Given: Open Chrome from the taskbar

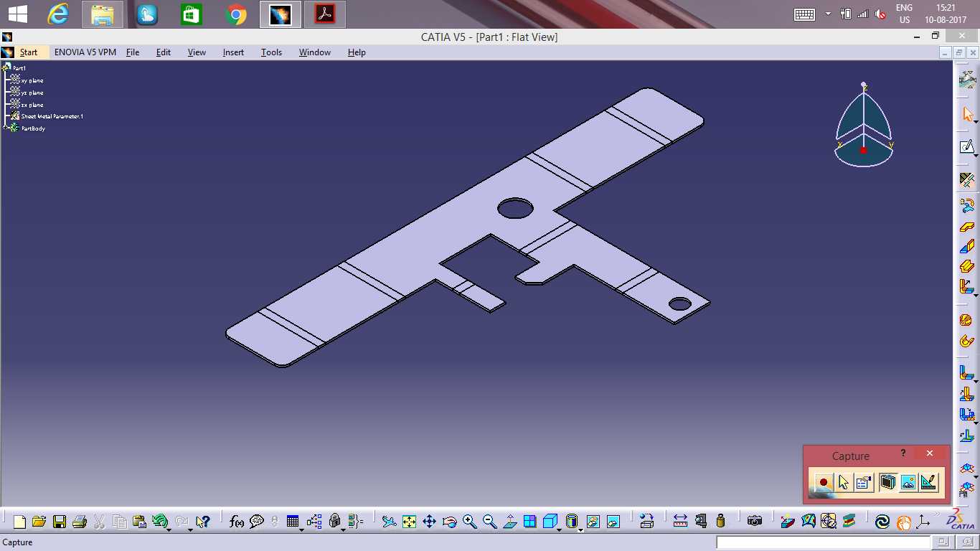Looking at the screenshot, I should (236, 14).
